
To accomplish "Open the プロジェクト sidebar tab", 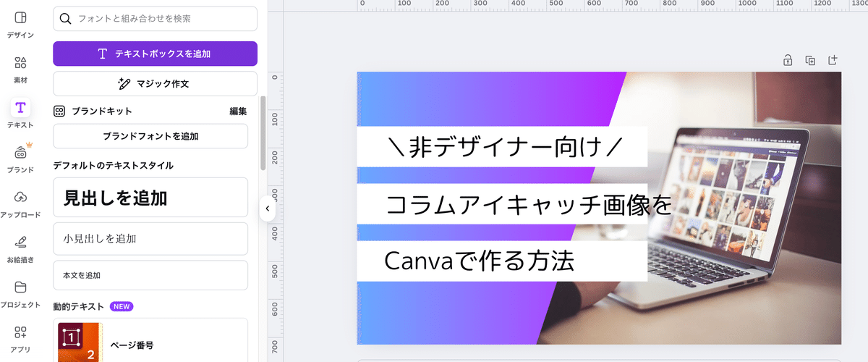I will click(x=20, y=294).
